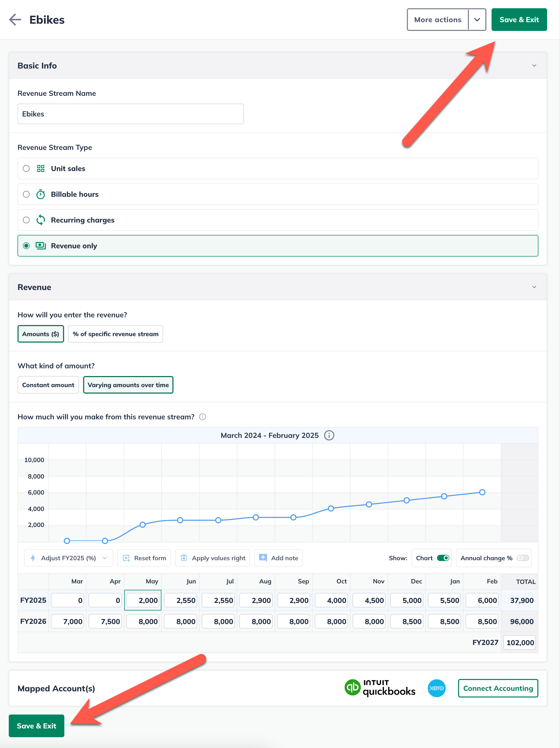Click info icon next to March 2024 - February 2025

click(329, 436)
